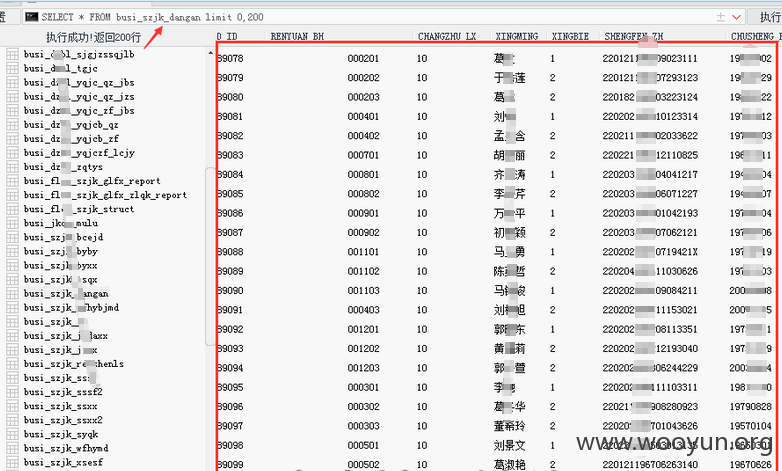
Task: Select table busi_szjk_ssxx2
Action: click(x=63, y=420)
